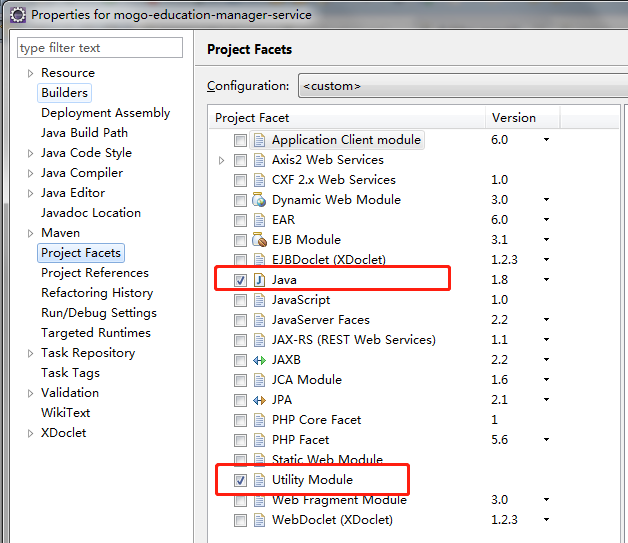Open the Javadoc Location page
Screen dimensions: 628x543
tap(91, 213)
